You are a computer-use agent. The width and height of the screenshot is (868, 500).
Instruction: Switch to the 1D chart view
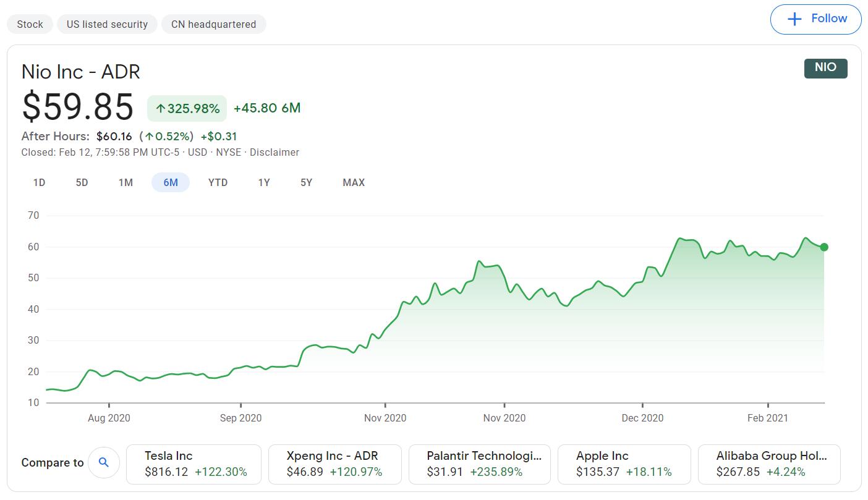click(38, 182)
